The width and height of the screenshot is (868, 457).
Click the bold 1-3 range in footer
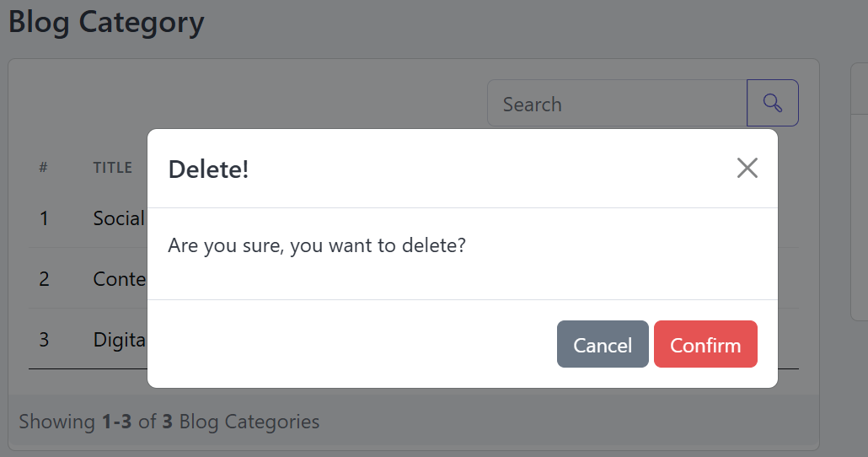point(117,422)
